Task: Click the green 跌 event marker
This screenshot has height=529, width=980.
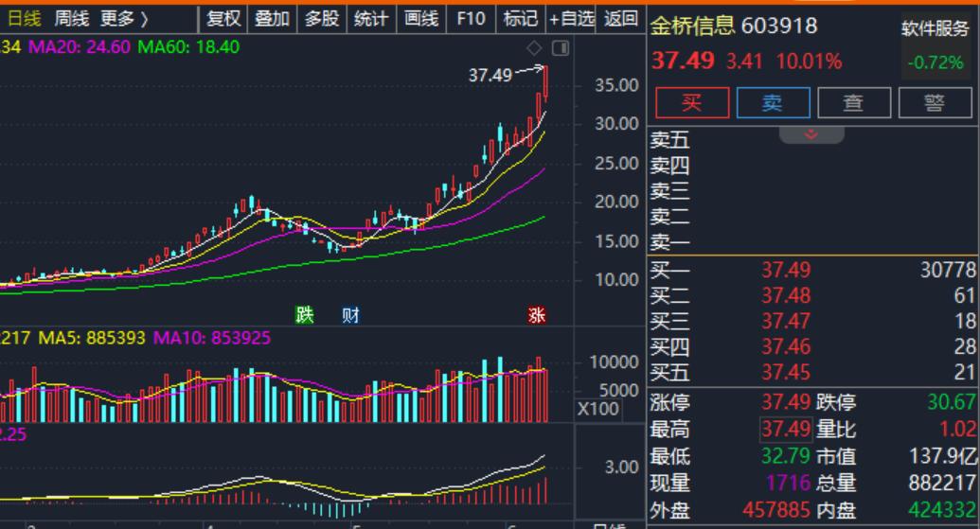Action: (304, 315)
